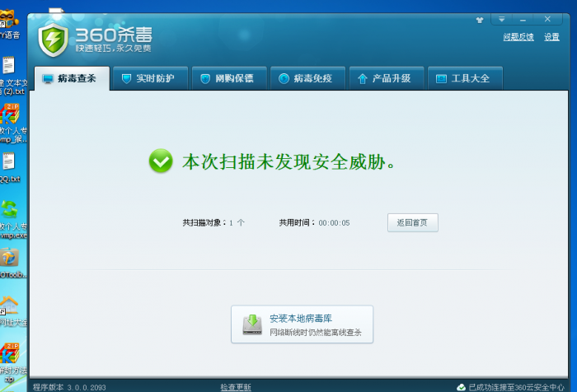Screen dimensions: 577x392
Task: Open the 病毒查杀 tab
Action: click(x=73, y=78)
